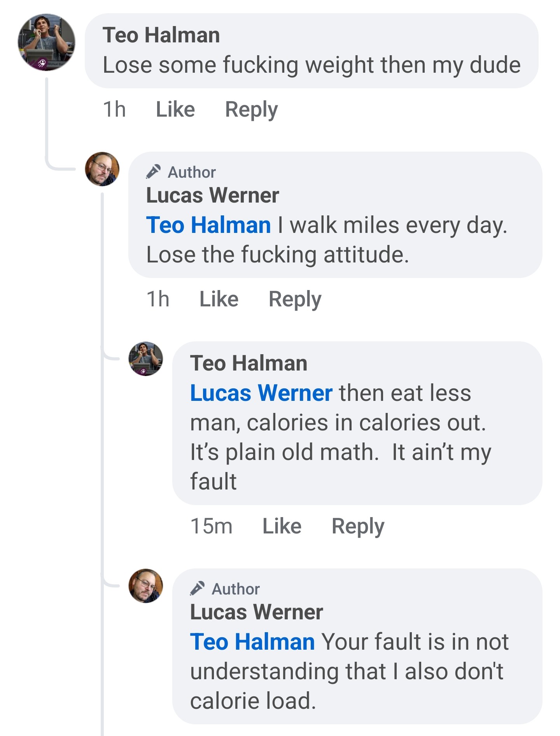The image size is (560, 736).
Task: Like the 'Lose some weight' comment
Action: [175, 109]
